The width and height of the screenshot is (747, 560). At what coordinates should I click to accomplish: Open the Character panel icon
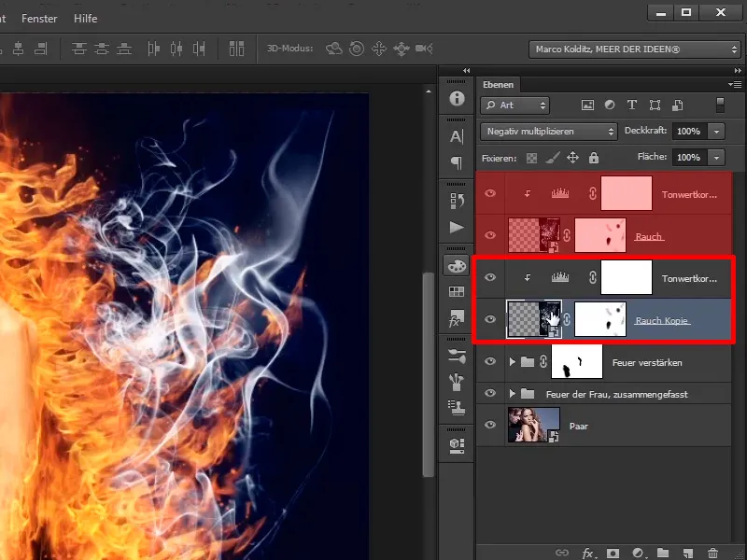[457, 136]
